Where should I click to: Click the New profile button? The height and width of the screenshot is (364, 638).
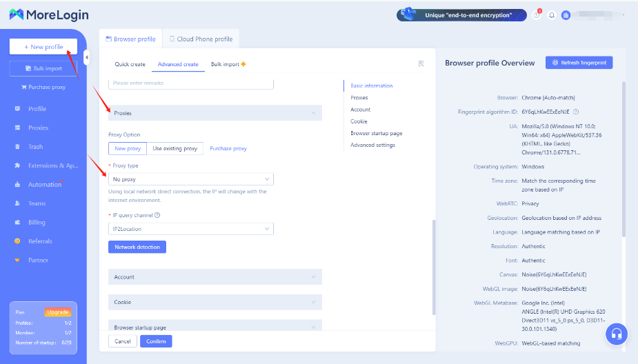click(43, 47)
